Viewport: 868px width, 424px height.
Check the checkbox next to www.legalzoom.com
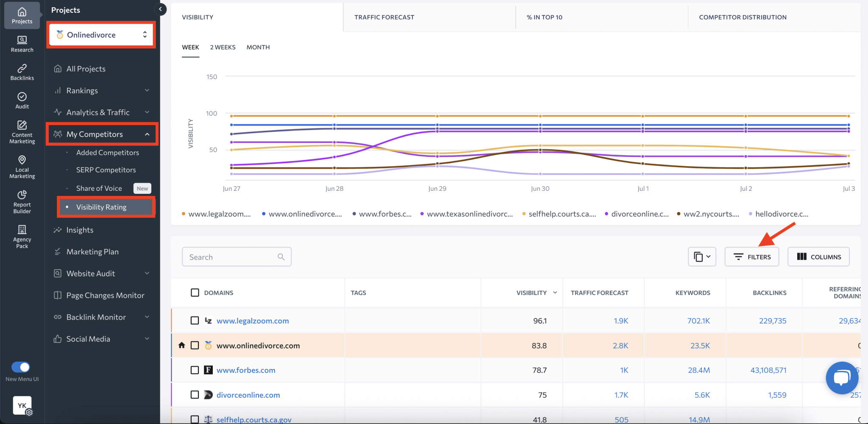195,321
